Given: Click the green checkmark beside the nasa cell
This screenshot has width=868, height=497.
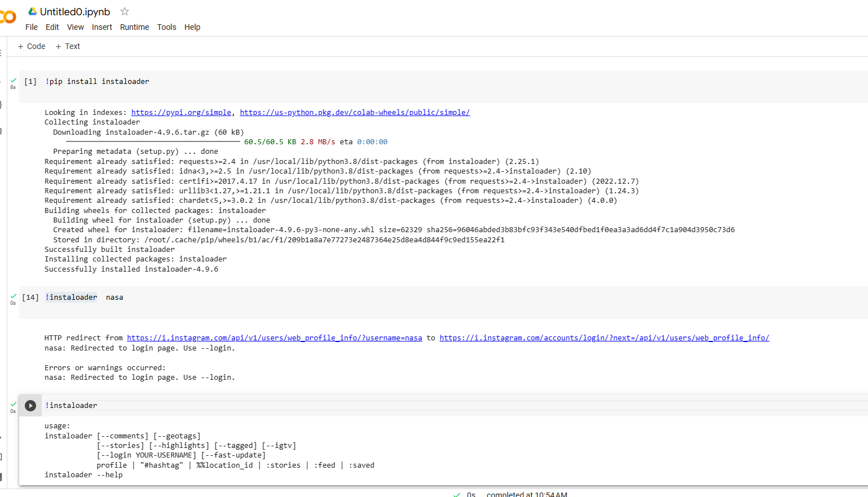Looking at the screenshot, I should pos(13,295).
